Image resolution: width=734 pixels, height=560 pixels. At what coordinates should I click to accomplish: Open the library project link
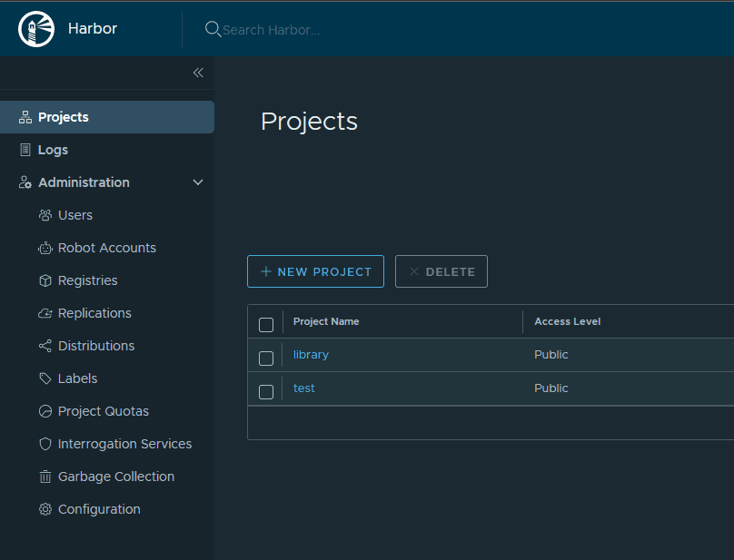(x=311, y=355)
